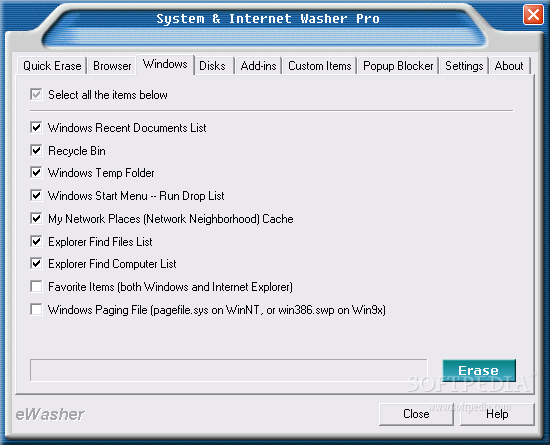Open the Add-ins tab

tap(258, 66)
